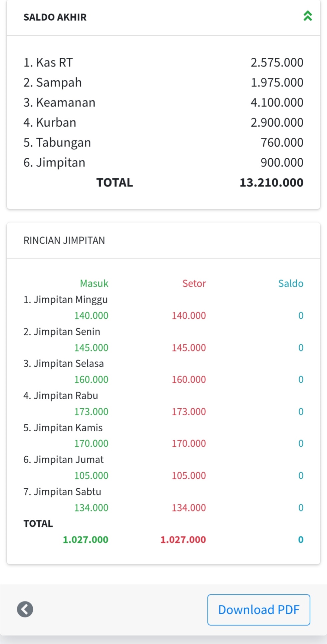This screenshot has width=327, height=644.
Task: Click the red 1.027.000 Setor total
Action: pos(183,540)
